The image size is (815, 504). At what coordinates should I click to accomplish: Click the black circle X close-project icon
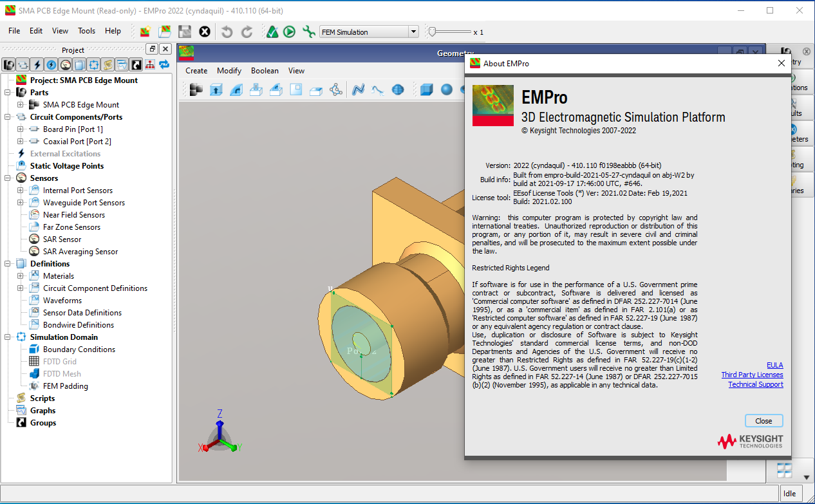pos(205,32)
